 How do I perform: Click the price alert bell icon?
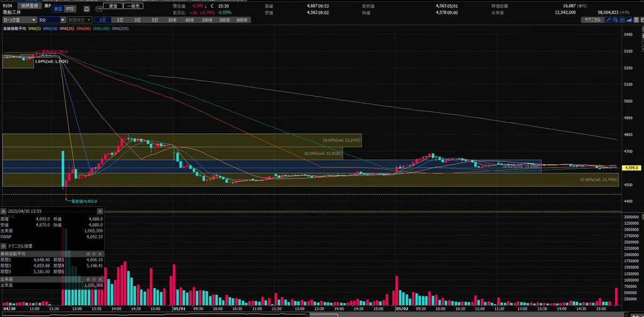tap(87, 9)
